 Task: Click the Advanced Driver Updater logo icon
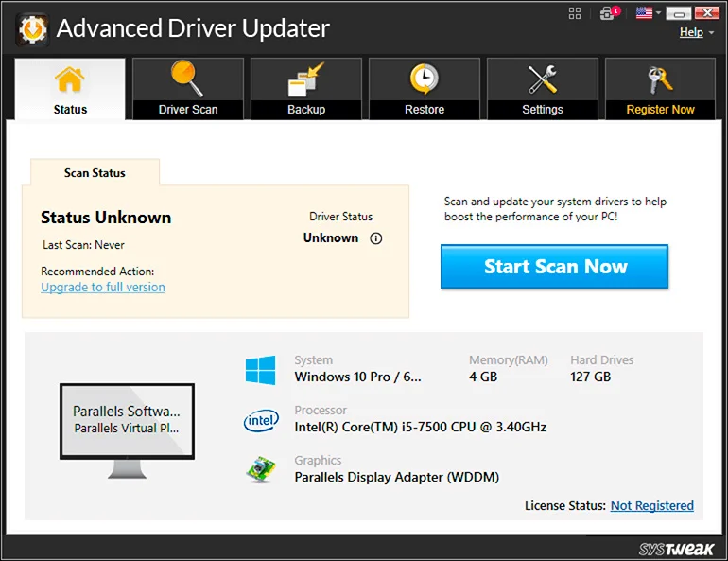pos(32,29)
